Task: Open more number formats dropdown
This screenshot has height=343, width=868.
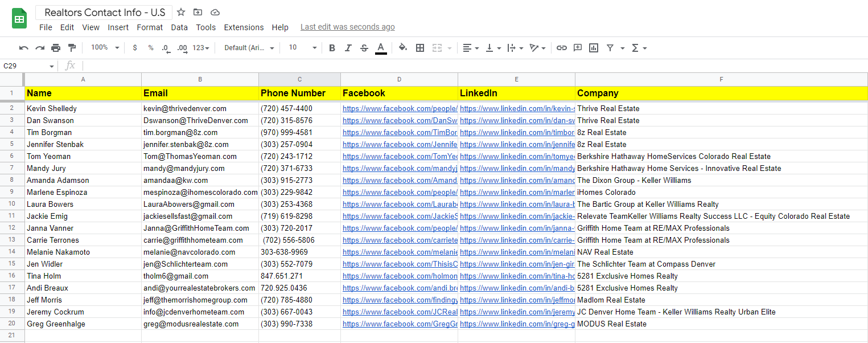Action: [200, 48]
